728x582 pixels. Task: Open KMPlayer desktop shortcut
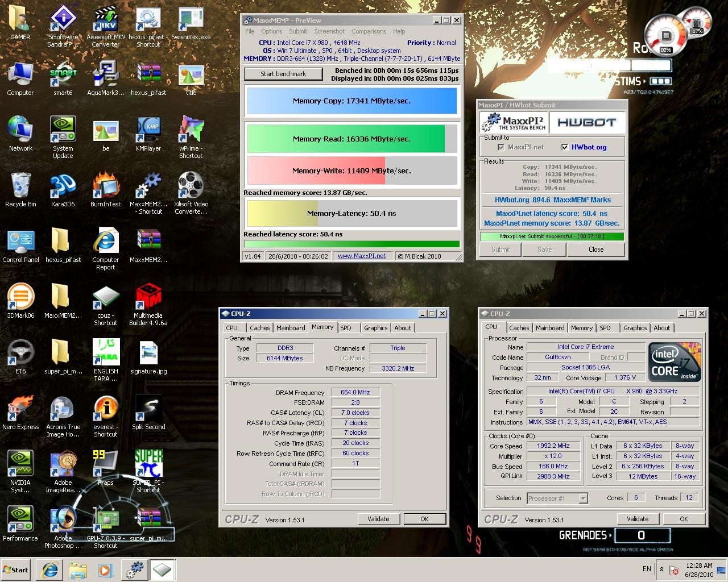coord(148,134)
